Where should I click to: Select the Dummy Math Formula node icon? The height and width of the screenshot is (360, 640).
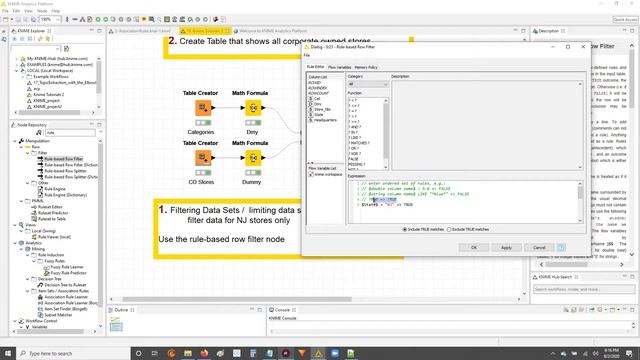click(x=253, y=158)
